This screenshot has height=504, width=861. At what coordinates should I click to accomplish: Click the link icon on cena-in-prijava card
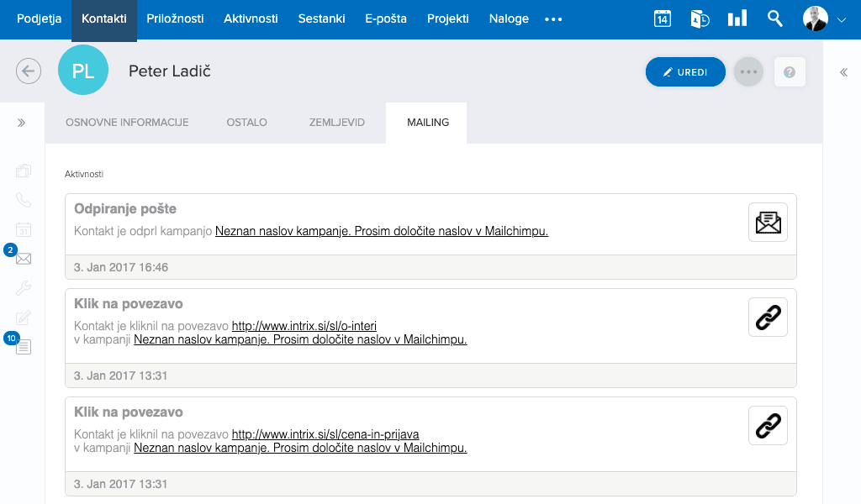[x=768, y=426]
